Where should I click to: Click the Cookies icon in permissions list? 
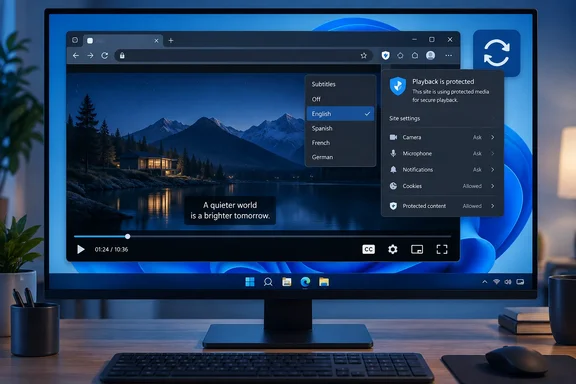[393, 186]
